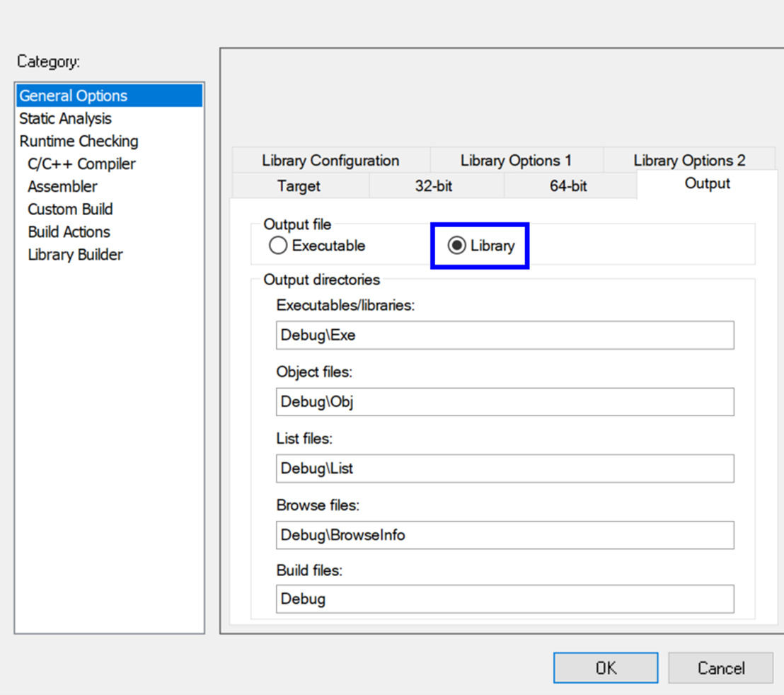Select Build Actions category
This screenshot has height=695, width=784.
click(110, 232)
